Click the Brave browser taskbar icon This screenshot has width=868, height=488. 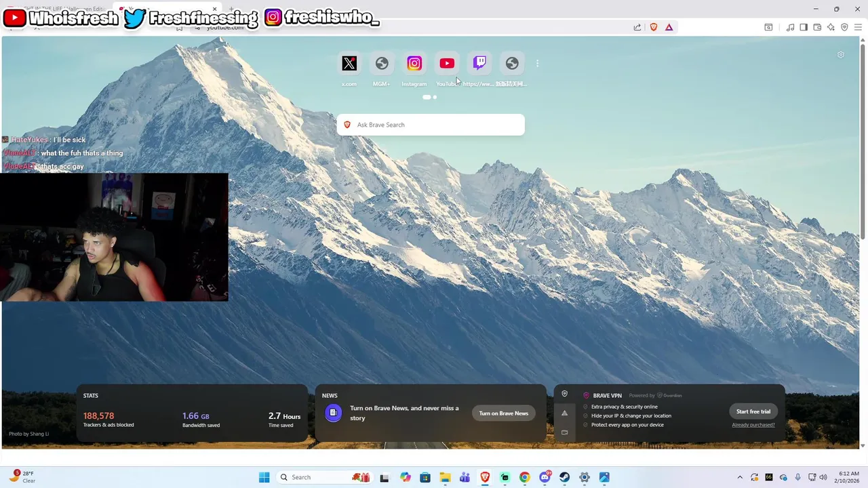pyautogui.click(x=485, y=477)
